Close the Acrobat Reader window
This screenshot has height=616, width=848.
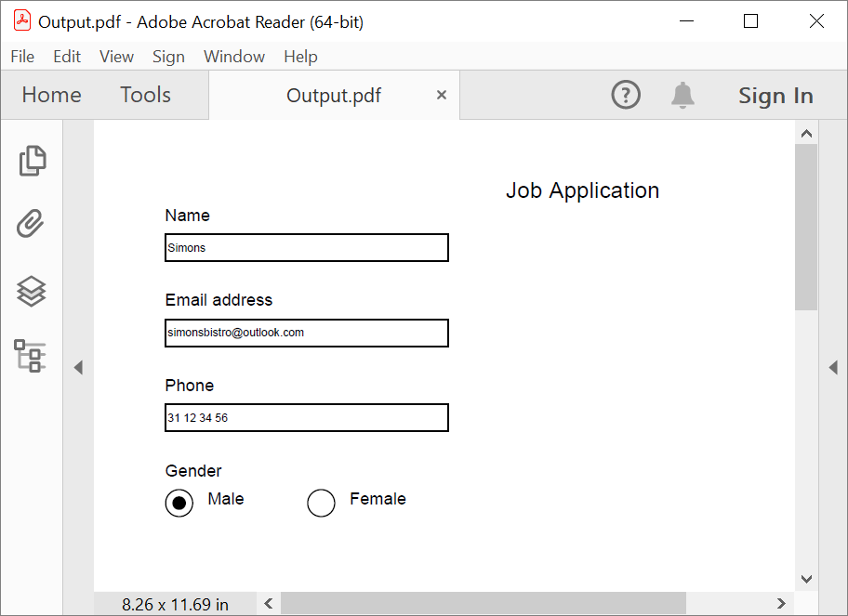(x=816, y=21)
